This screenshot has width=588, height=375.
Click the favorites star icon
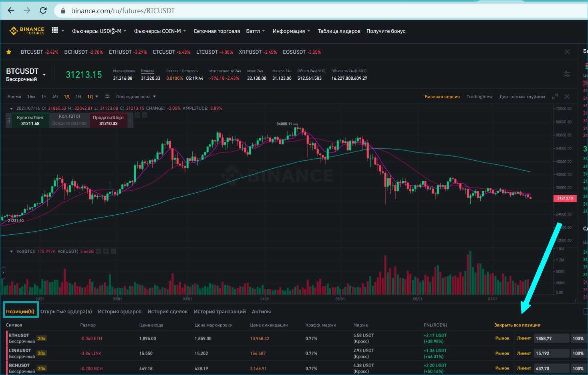click(x=9, y=52)
